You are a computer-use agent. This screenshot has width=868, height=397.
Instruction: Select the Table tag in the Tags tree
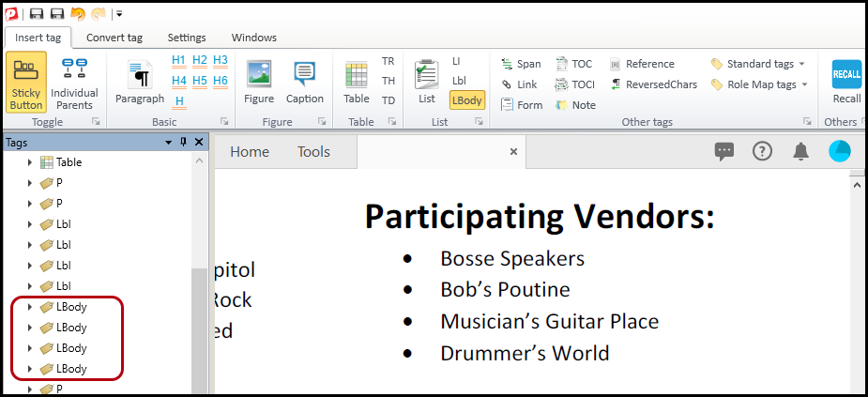click(61, 162)
